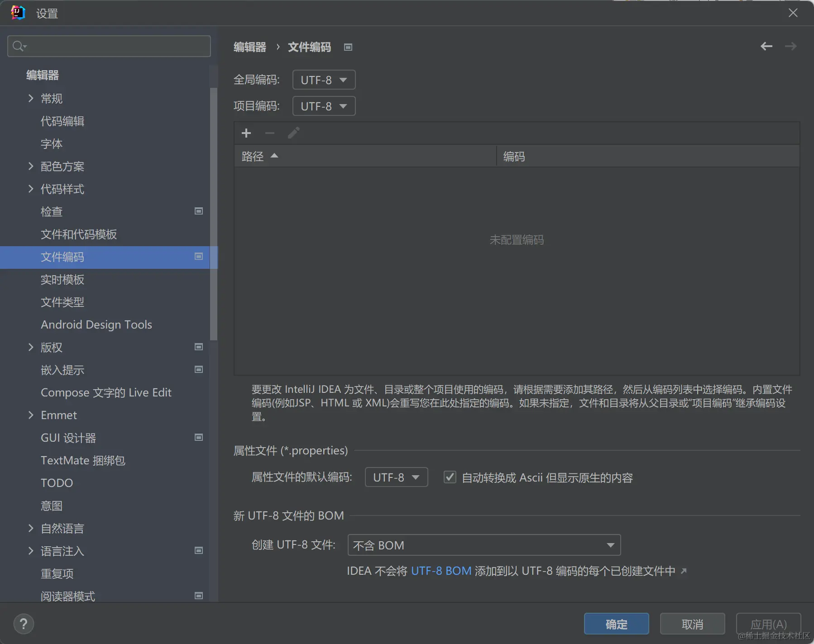This screenshot has height=644, width=814.
Task: Click the add path plus icon
Action: [246, 133]
